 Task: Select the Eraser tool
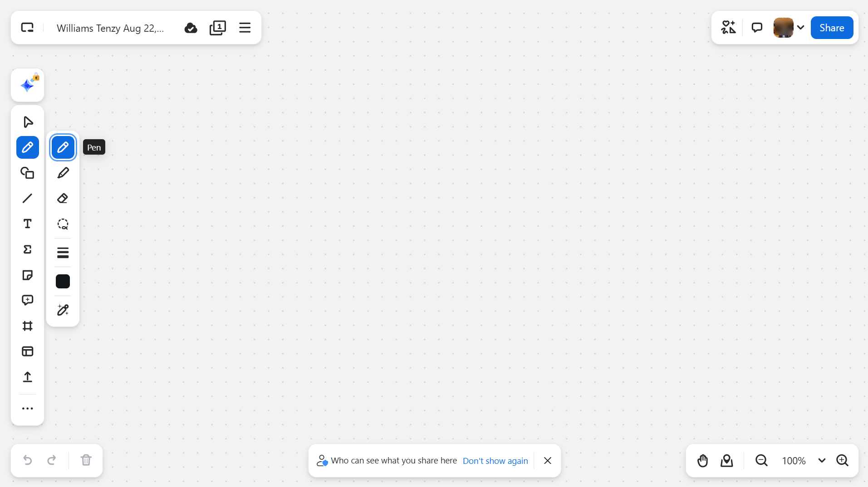pyautogui.click(x=63, y=198)
